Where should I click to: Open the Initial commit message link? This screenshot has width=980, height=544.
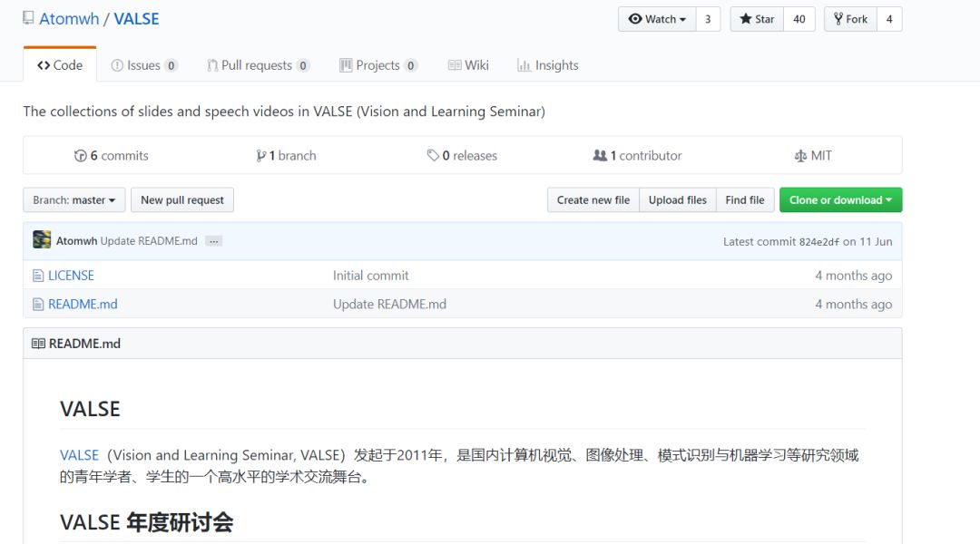click(370, 276)
